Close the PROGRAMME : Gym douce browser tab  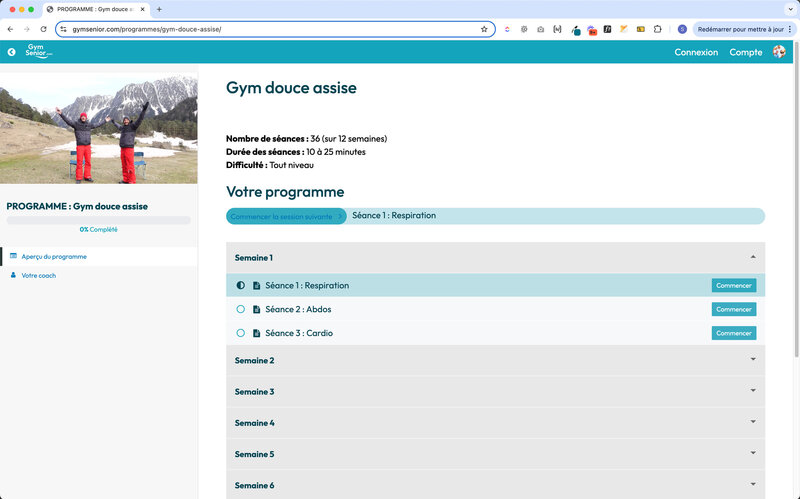[x=142, y=9]
